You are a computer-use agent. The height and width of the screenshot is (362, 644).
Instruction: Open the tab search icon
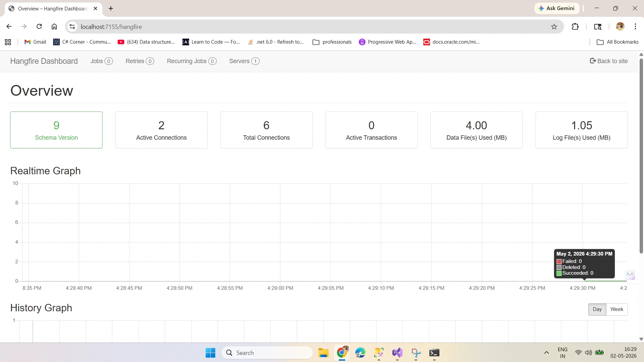click(x=598, y=27)
